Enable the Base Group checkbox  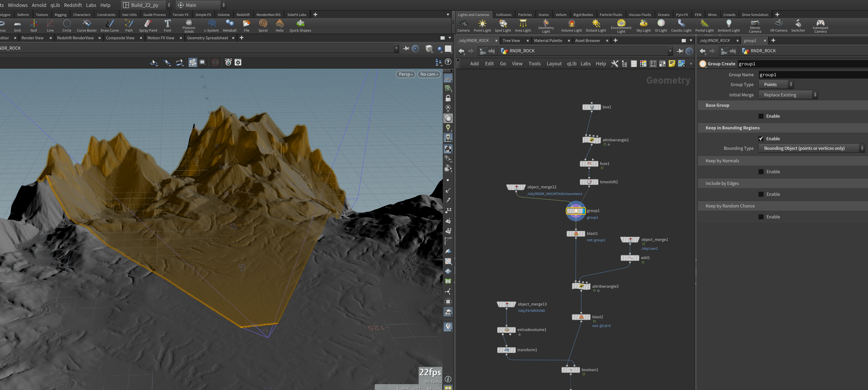(761, 116)
